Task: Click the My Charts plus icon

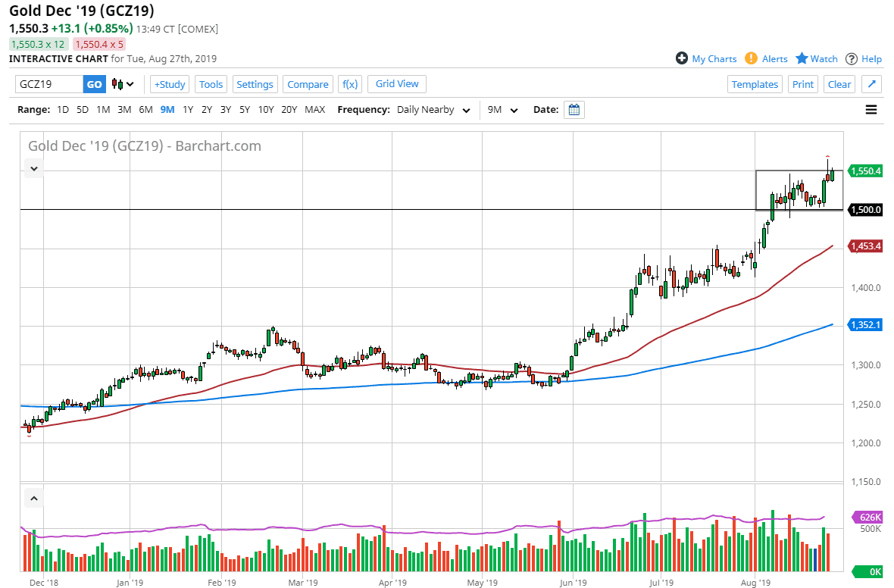Action: (682, 58)
